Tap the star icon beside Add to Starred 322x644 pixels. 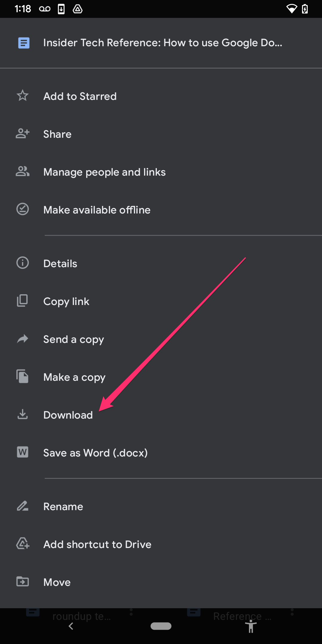[23, 96]
